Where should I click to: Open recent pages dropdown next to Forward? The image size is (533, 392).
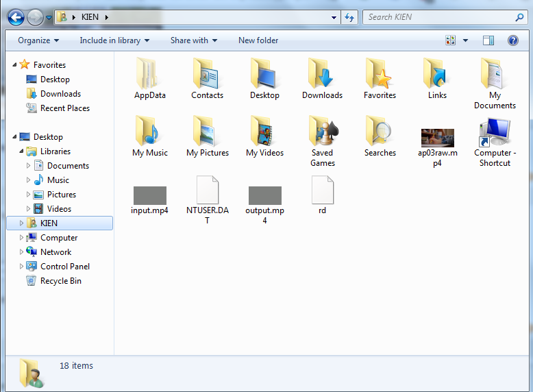49,17
